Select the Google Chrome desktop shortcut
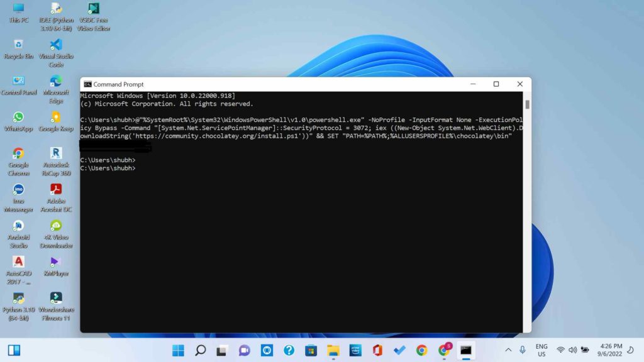This screenshot has width=644, height=362. pos(18,162)
